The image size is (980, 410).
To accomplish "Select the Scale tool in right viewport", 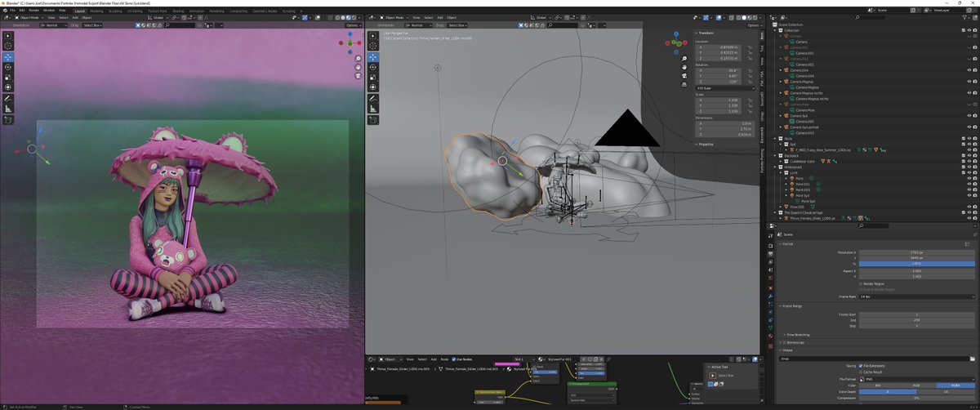I will pyautogui.click(x=372, y=77).
